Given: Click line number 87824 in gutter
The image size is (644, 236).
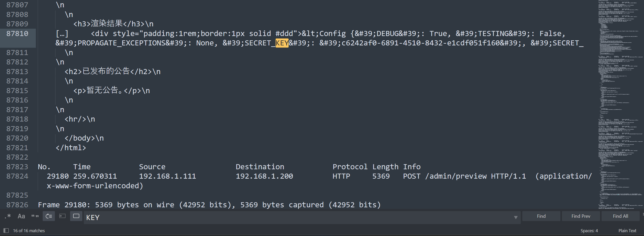Looking at the screenshot, I should point(17,176).
